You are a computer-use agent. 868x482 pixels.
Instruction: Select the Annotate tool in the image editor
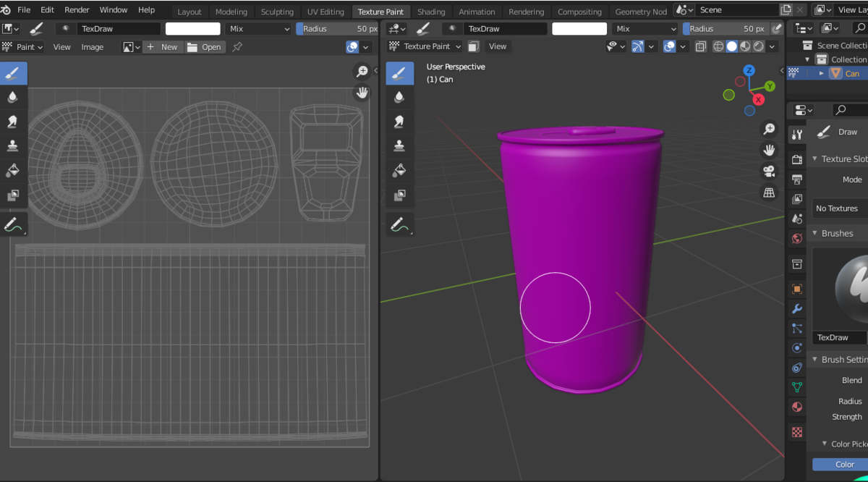[13, 225]
